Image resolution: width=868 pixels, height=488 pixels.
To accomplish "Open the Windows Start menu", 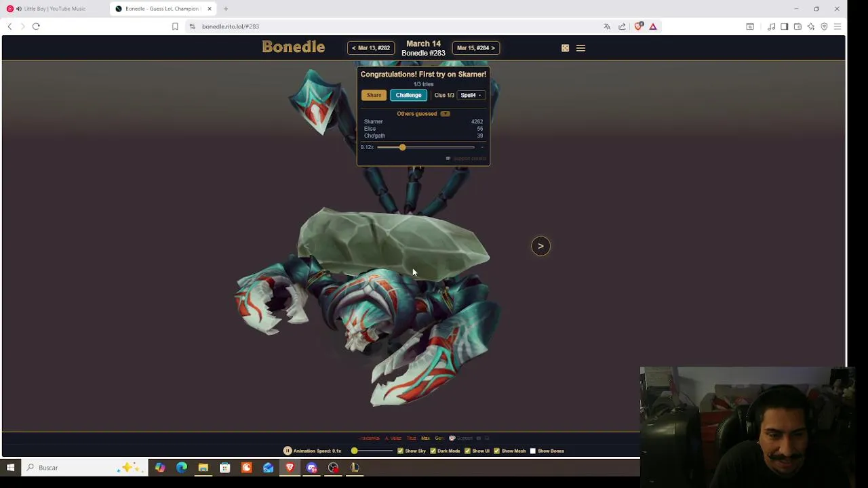I will click(x=10, y=468).
